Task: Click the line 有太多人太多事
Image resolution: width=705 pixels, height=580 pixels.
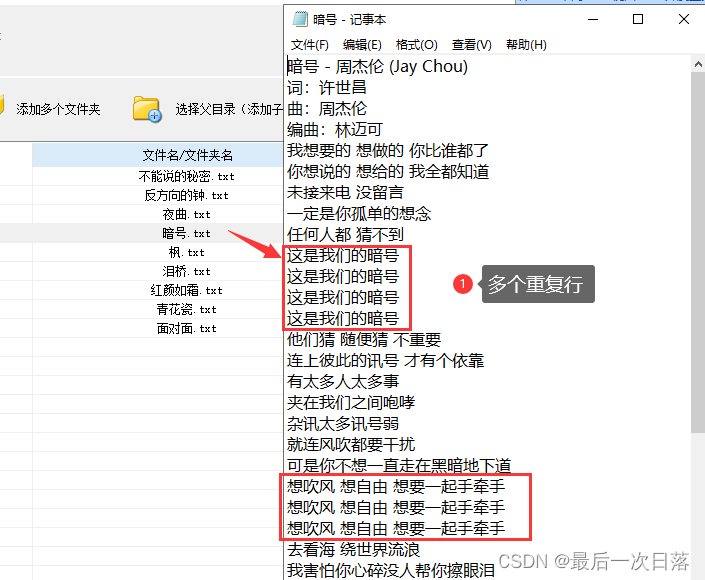Action: pos(343,382)
